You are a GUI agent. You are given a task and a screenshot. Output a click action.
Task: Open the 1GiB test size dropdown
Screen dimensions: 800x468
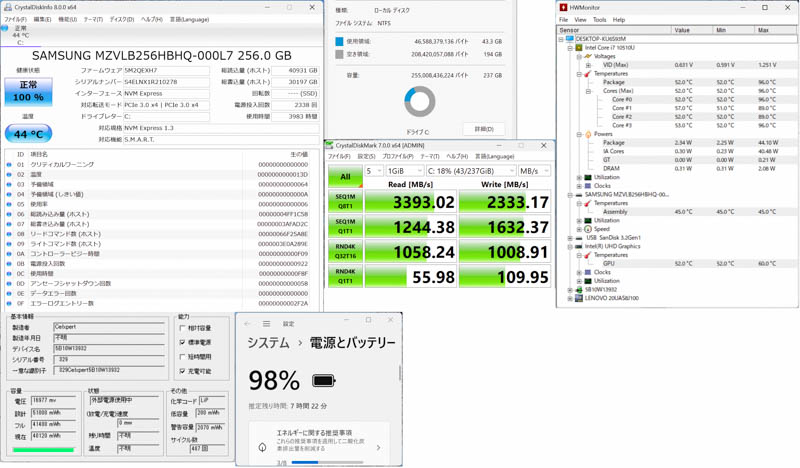(405, 171)
